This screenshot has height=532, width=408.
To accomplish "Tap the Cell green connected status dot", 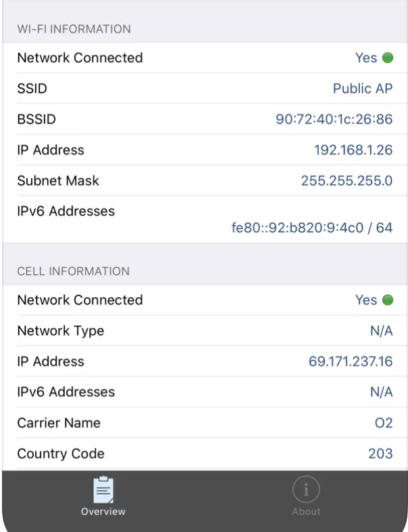I will pyautogui.click(x=388, y=300).
